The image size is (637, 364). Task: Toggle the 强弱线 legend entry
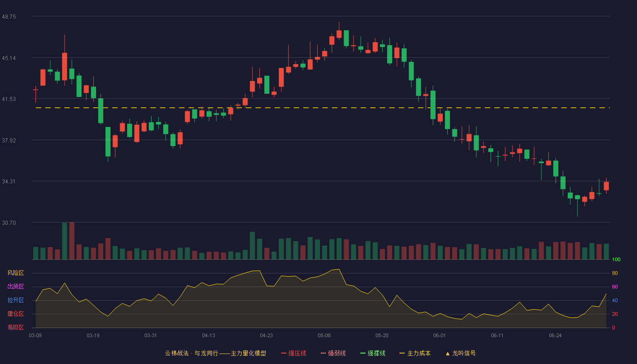[333, 353]
